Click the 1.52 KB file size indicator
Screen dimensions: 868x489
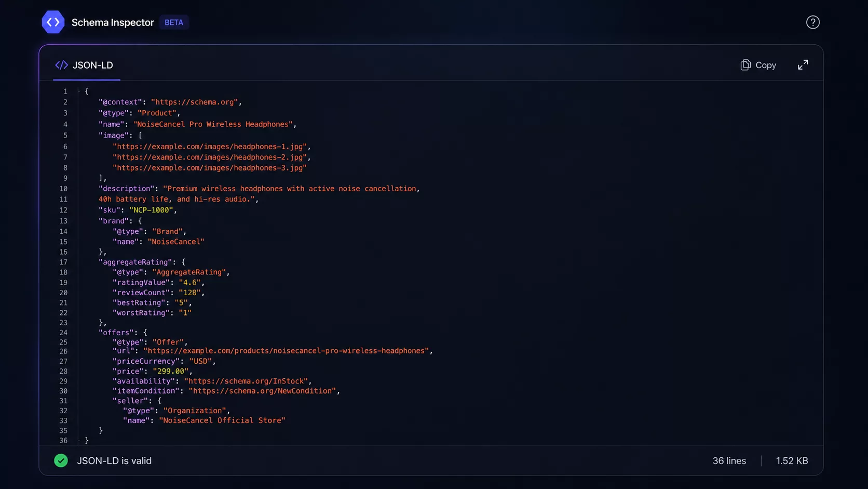point(792,460)
